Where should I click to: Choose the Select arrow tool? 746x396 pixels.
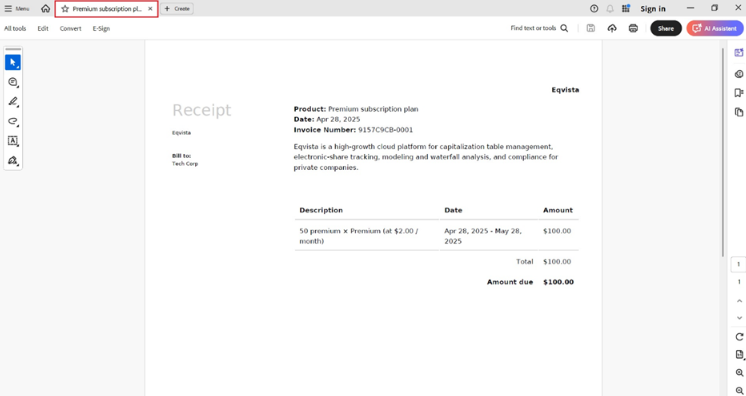coord(13,62)
